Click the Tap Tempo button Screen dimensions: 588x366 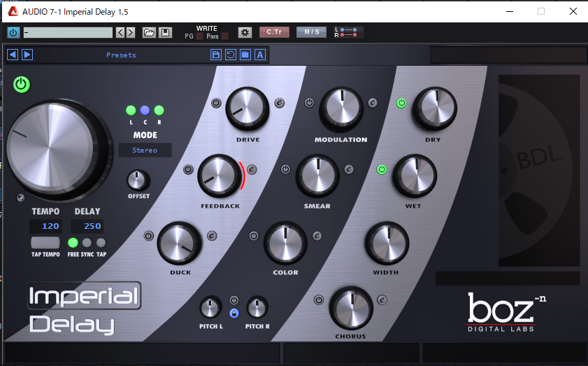coord(45,243)
